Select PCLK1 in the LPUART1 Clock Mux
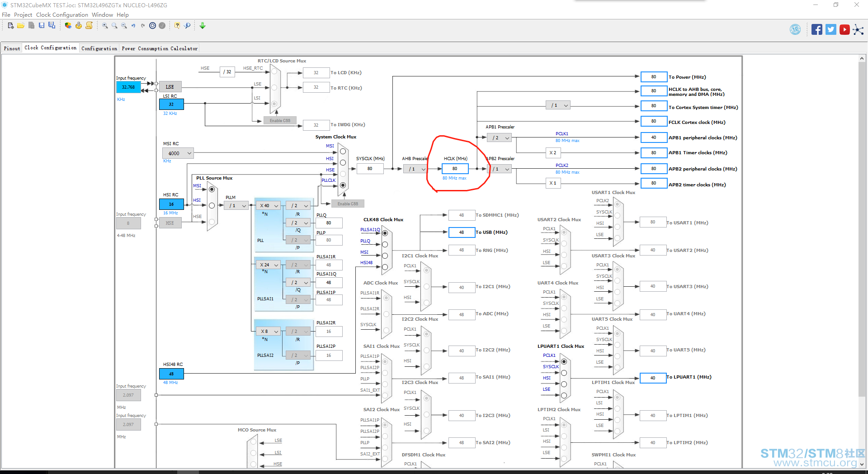 click(564, 362)
